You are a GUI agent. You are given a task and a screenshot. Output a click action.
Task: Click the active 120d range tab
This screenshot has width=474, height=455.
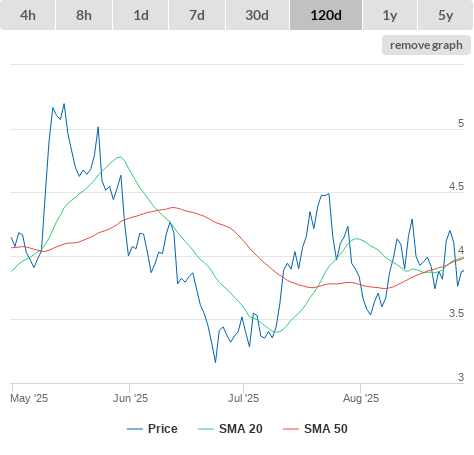pos(326,15)
